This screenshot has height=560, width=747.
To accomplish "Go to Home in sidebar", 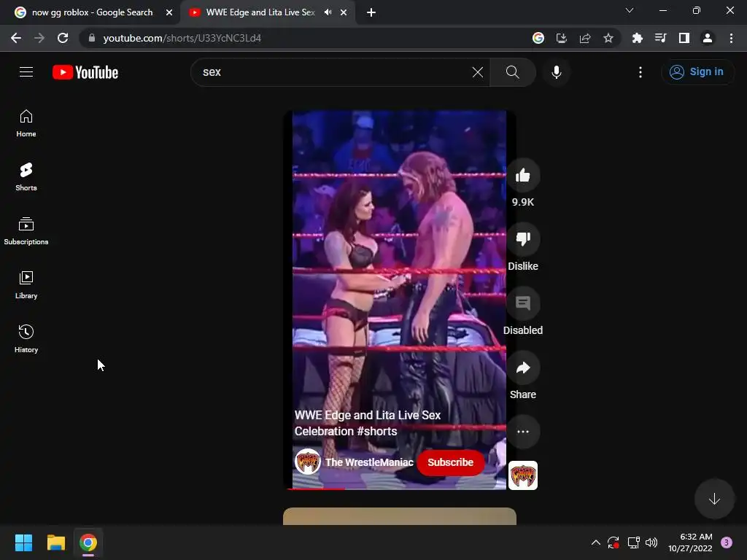I will [26, 123].
